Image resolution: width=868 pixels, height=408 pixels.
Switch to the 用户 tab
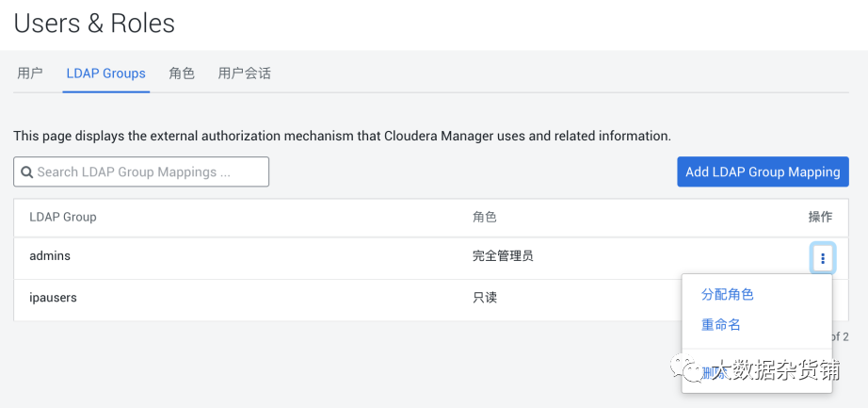pos(30,73)
